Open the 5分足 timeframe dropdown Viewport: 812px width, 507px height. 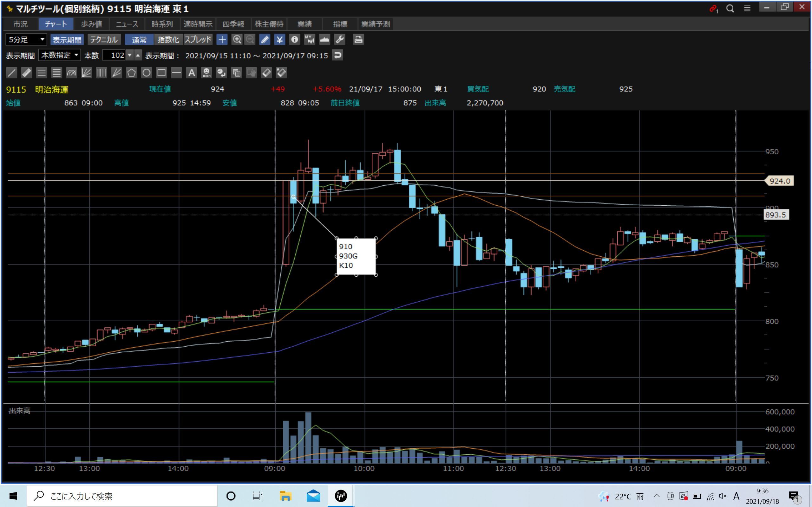[x=26, y=40]
